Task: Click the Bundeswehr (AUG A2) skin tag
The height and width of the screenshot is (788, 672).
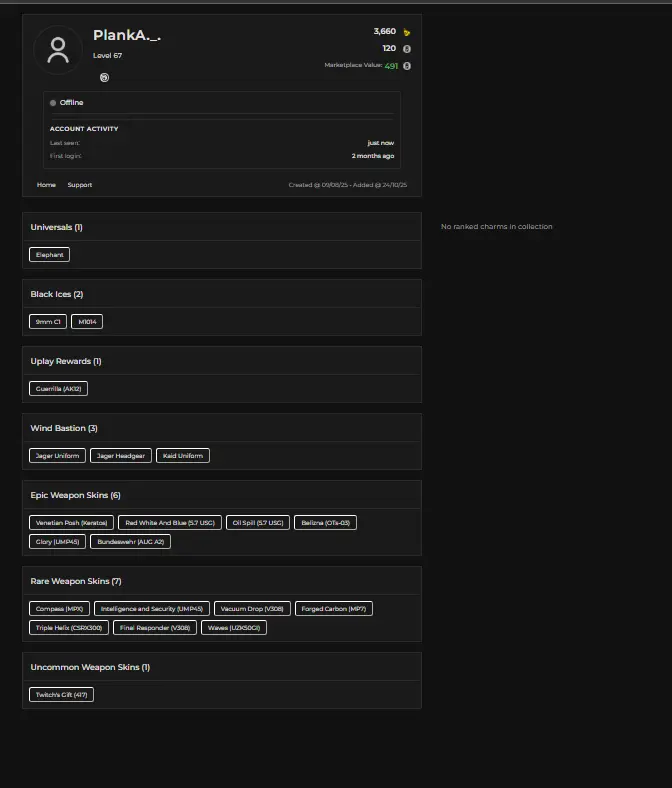Action: pos(131,541)
